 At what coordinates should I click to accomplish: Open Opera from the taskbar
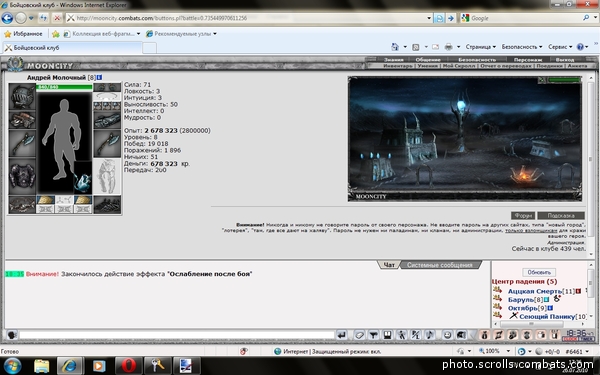tap(129, 365)
